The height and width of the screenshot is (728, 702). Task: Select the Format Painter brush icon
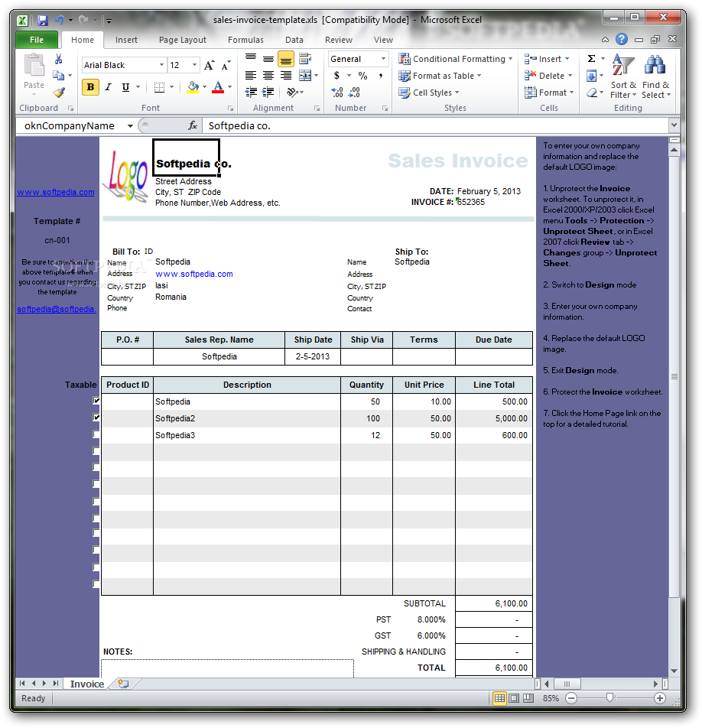59,93
